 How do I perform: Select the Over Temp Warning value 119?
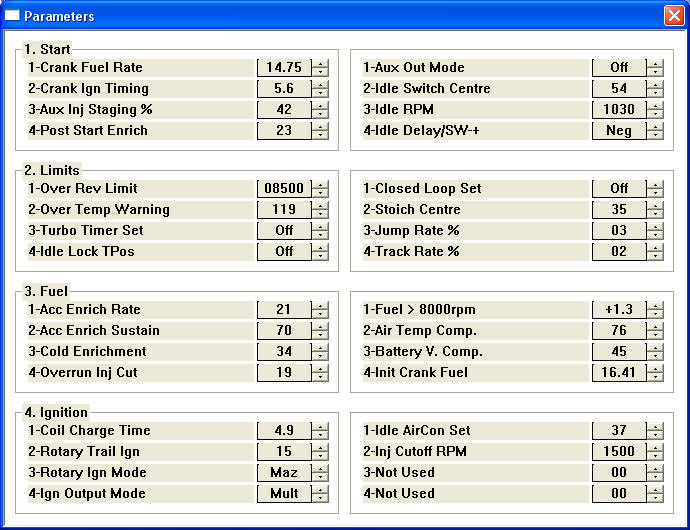pyautogui.click(x=284, y=210)
